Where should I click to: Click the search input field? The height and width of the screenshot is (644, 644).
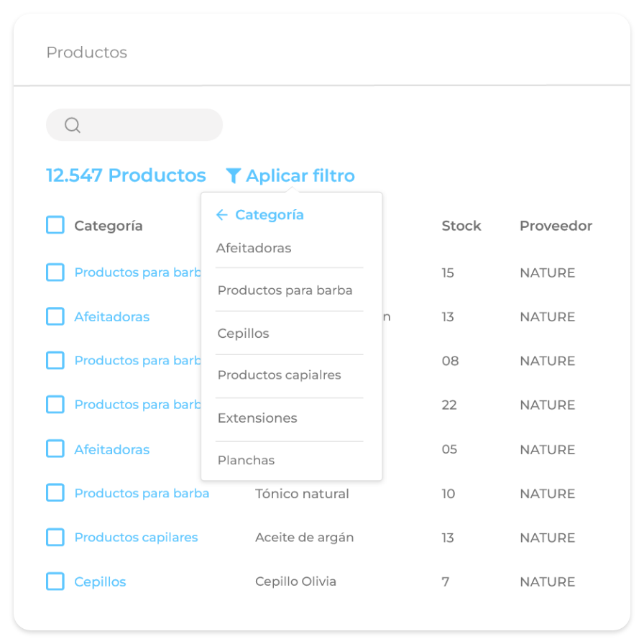coord(147,125)
